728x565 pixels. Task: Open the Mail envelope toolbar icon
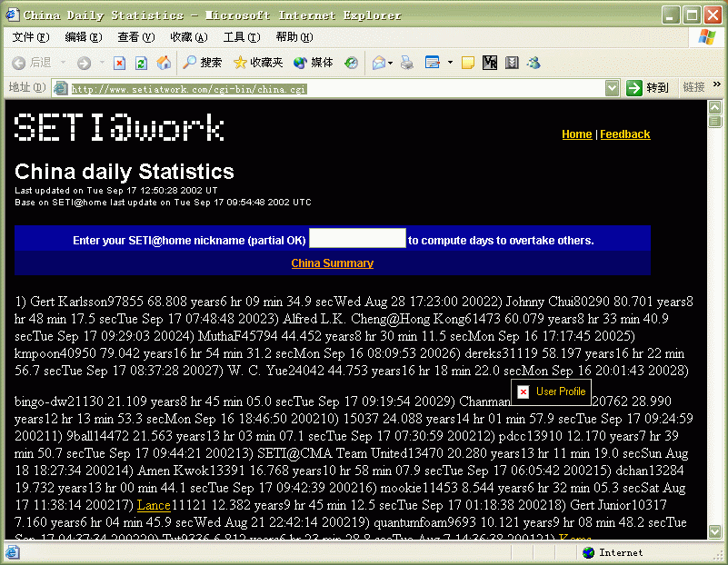(x=379, y=63)
